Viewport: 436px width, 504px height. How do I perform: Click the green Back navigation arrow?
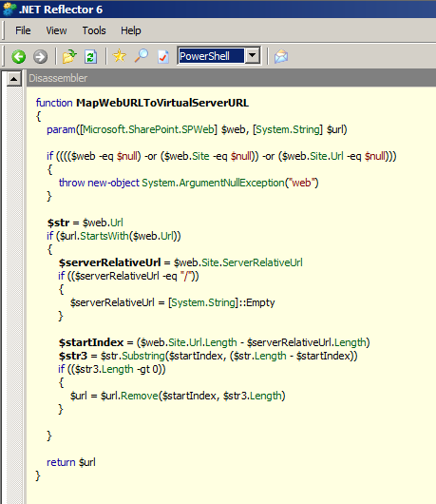click(19, 56)
